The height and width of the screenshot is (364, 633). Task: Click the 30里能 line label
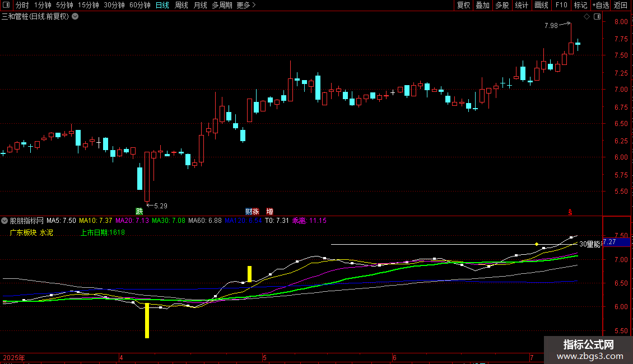(x=590, y=244)
